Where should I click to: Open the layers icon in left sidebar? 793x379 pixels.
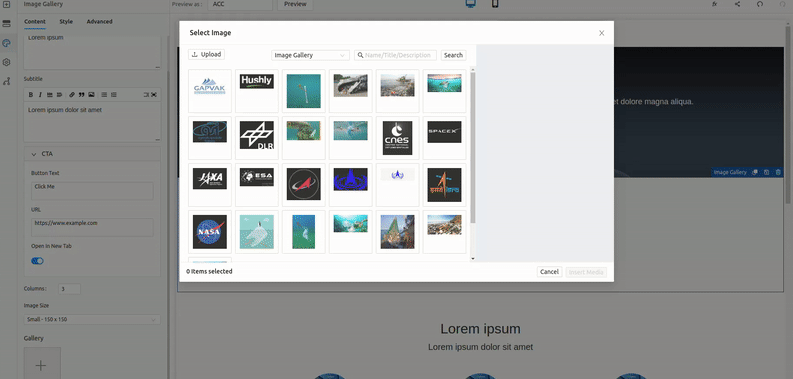pyautogui.click(x=7, y=23)
